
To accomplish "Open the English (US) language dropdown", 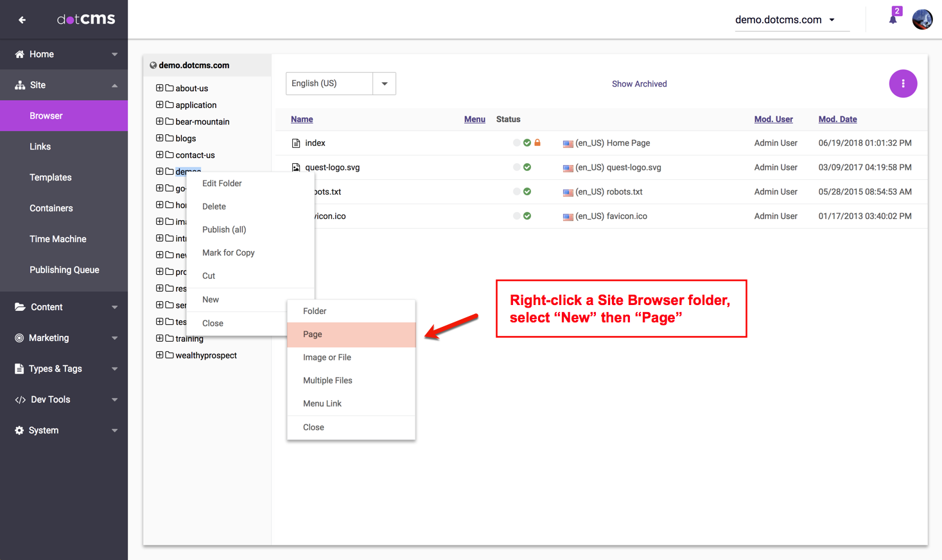I will pyautogui.click(x=384, y=83).
